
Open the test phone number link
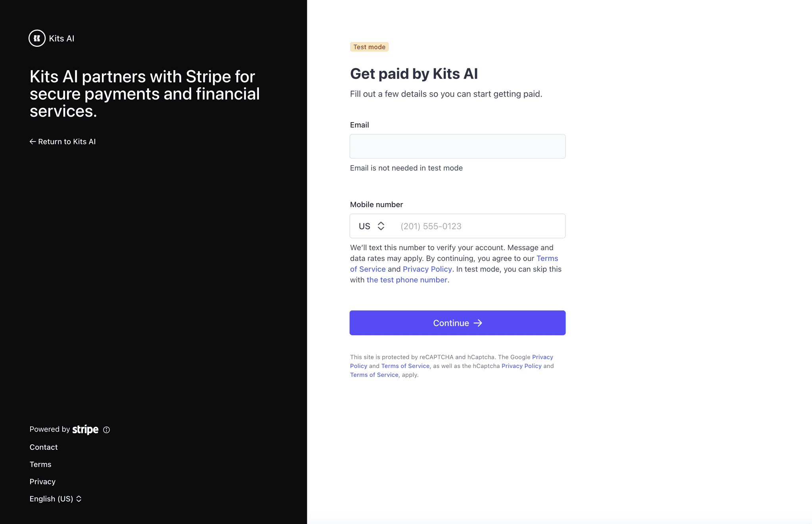pos(407,280)
